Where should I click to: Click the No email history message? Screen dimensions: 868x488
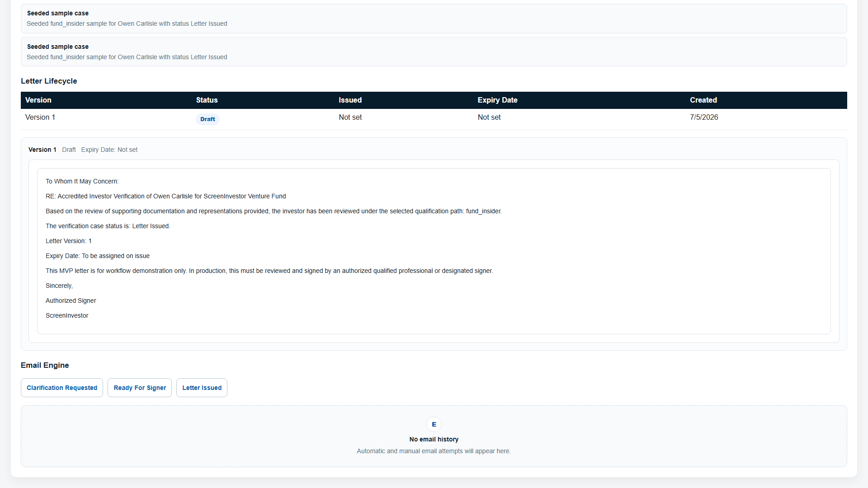[434, 440]
